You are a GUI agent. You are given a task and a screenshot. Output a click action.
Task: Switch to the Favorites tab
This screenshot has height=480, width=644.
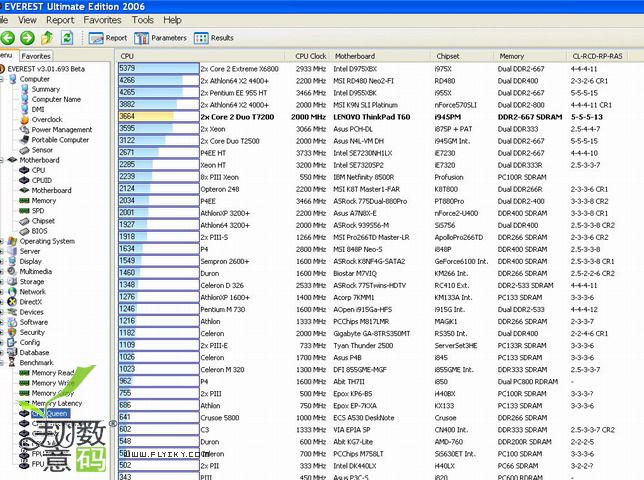tap(36, 56)
